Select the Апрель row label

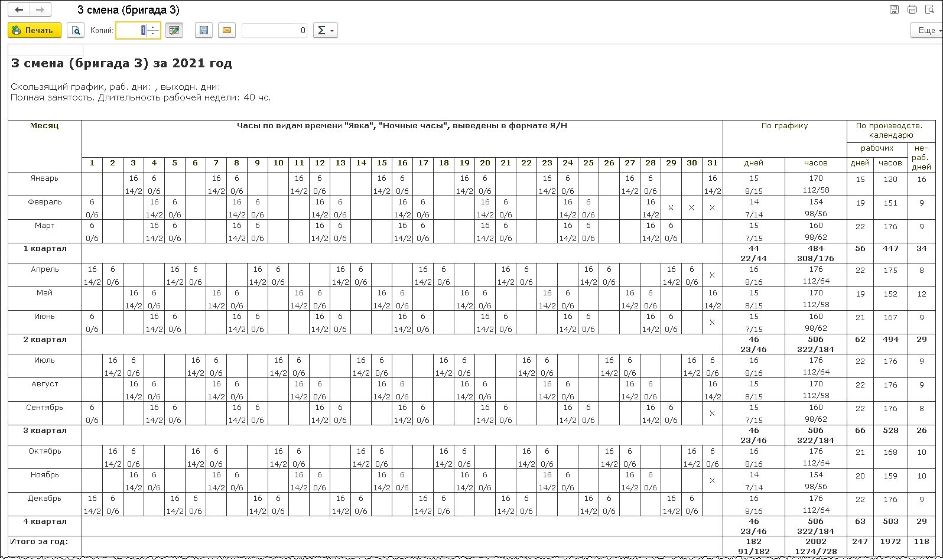[x=45, y=269]
